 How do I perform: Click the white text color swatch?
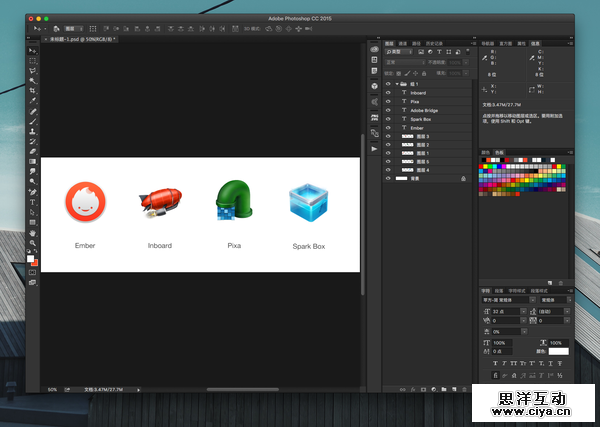(x=557, y=351)
